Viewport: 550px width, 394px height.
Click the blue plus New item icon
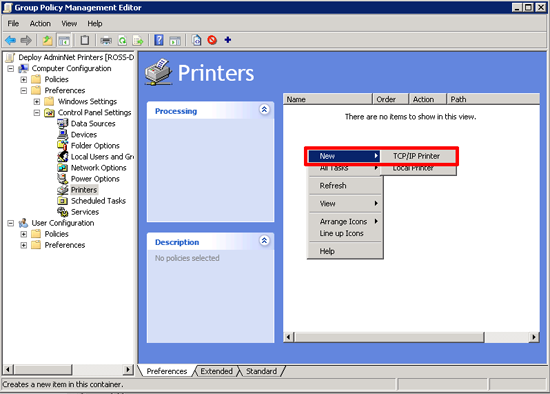pyautogui.click(x=228, y=40)
